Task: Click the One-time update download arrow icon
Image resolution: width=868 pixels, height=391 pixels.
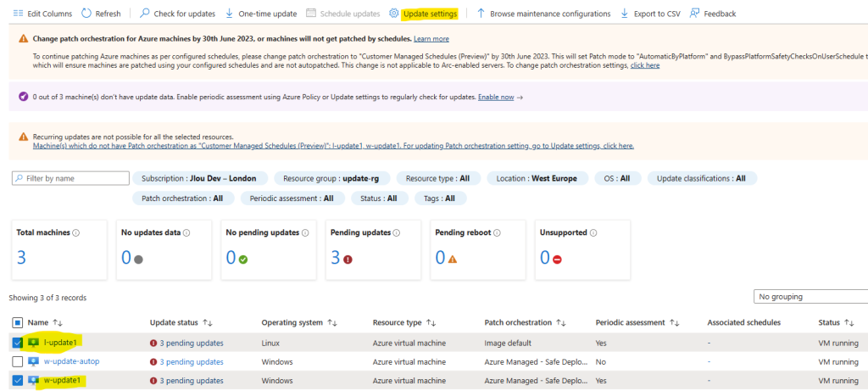Action: pyautogui.click(x=230, y=14)
